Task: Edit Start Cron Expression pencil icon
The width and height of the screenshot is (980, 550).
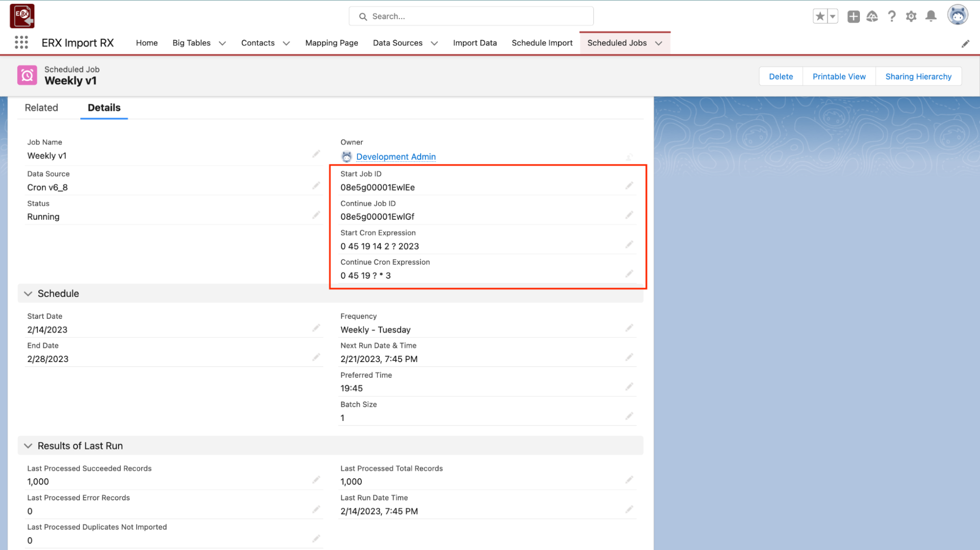Action: 629,245
